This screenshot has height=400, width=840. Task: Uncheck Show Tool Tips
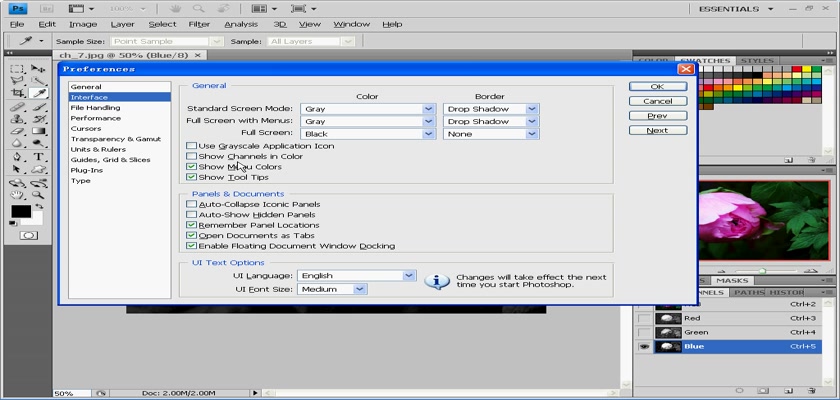click(191, 177)
